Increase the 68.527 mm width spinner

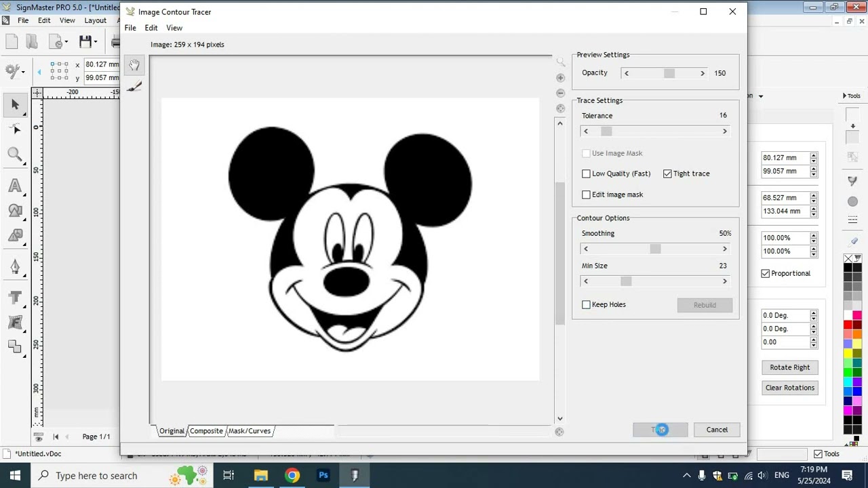point(814,195)
